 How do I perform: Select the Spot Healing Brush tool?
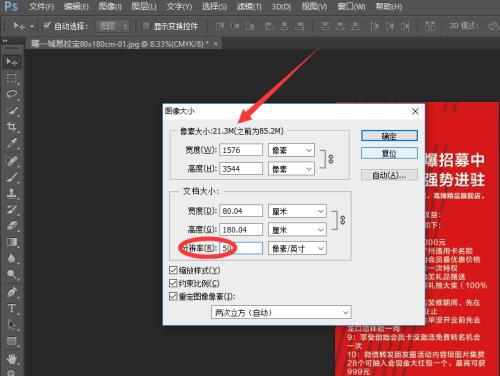[x=12, y=161]
